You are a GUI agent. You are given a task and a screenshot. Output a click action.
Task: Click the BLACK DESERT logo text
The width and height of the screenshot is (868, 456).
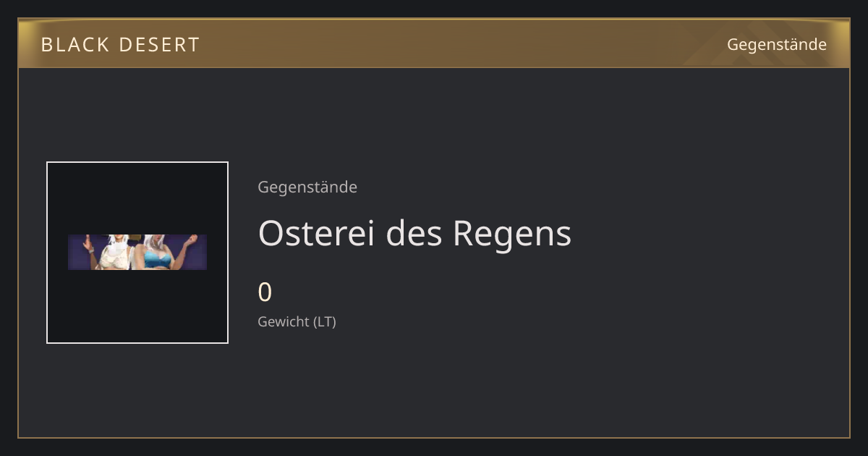120,45
